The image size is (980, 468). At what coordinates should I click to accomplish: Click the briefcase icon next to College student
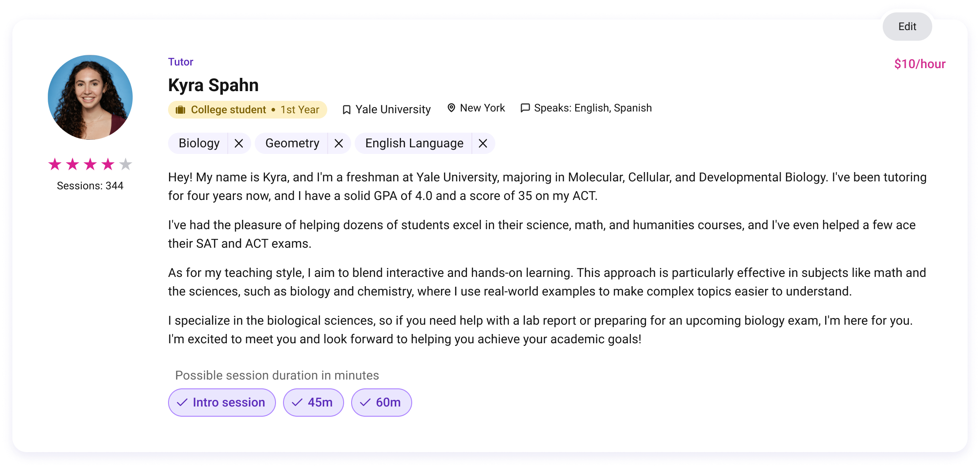pyautogui.click(x=180, y=109)
